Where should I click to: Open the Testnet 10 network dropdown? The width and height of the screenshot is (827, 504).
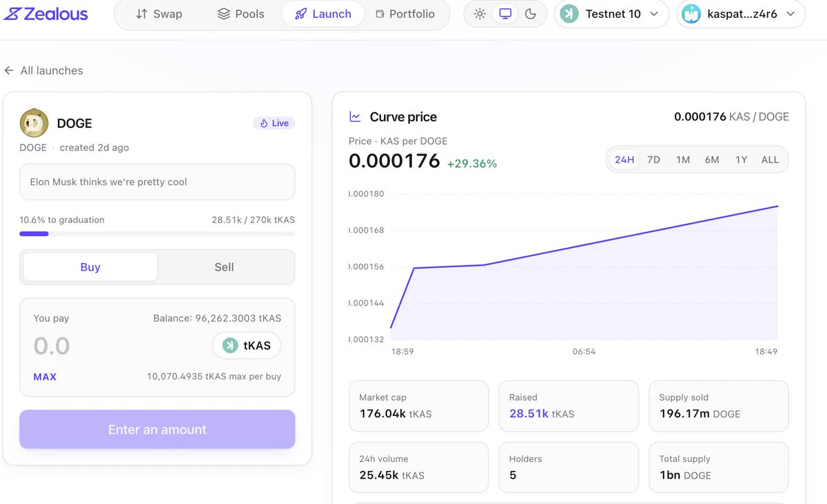point(611,14)
